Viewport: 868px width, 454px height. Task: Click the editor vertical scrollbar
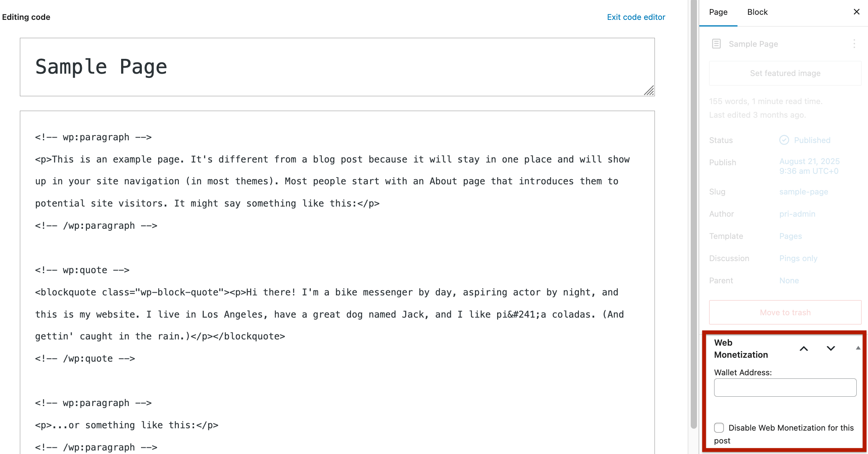(x=693, y=214)
